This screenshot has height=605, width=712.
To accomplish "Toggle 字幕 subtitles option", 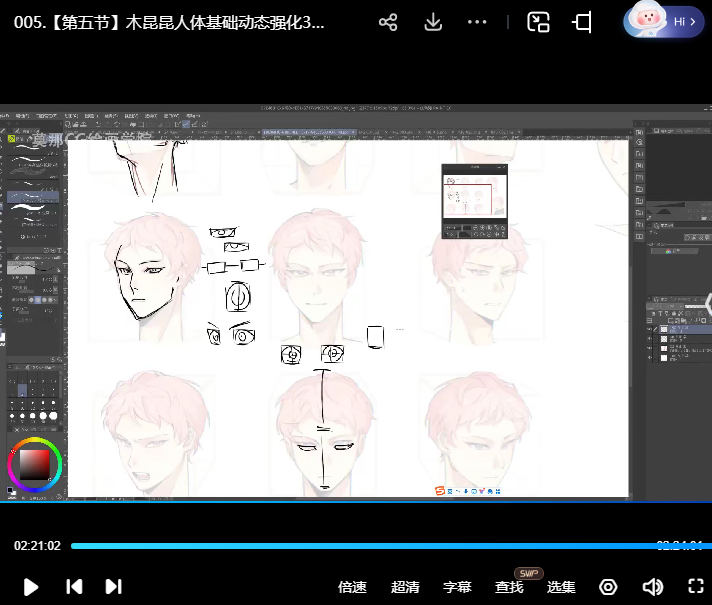I will pos(457,587).
